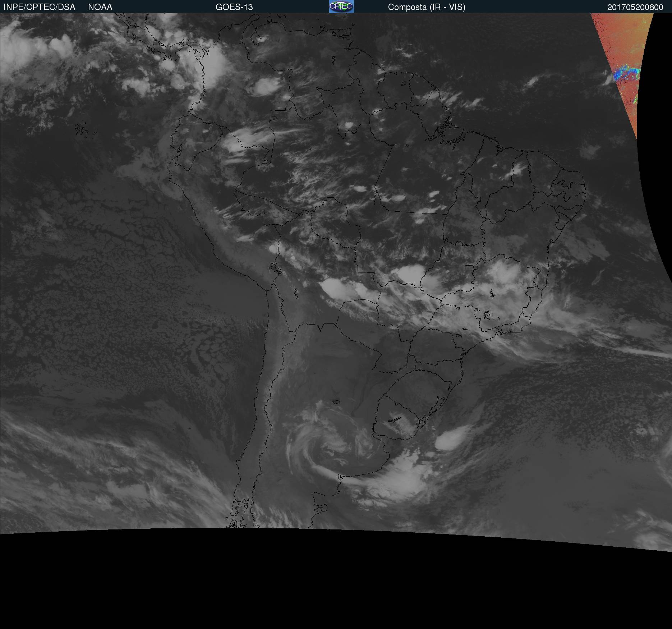Click the '201705200800' timestamp

point(635,7)
